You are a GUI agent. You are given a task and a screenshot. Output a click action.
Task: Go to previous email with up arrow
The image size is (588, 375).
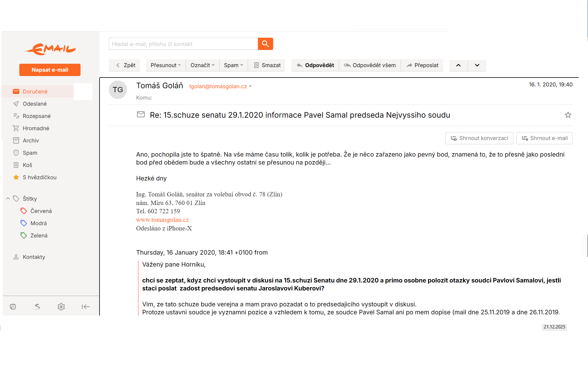click(x=458, y=65)
